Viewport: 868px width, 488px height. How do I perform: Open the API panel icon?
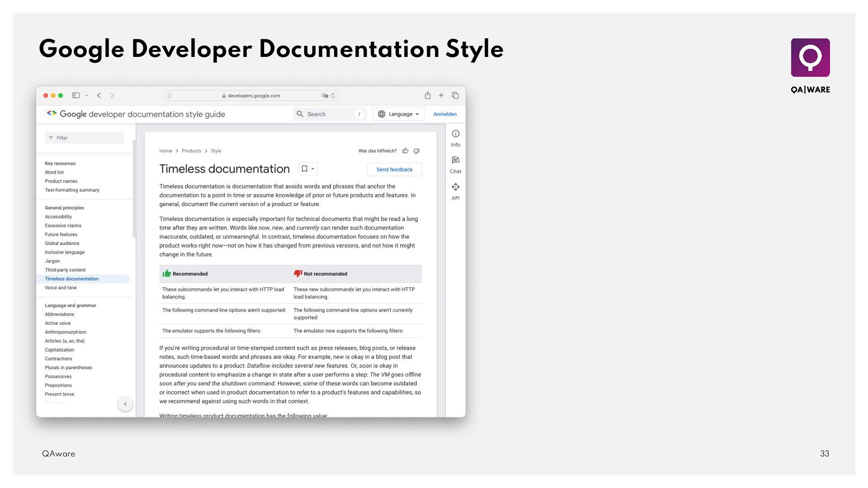pyautogui.click(x=455, y=187)
